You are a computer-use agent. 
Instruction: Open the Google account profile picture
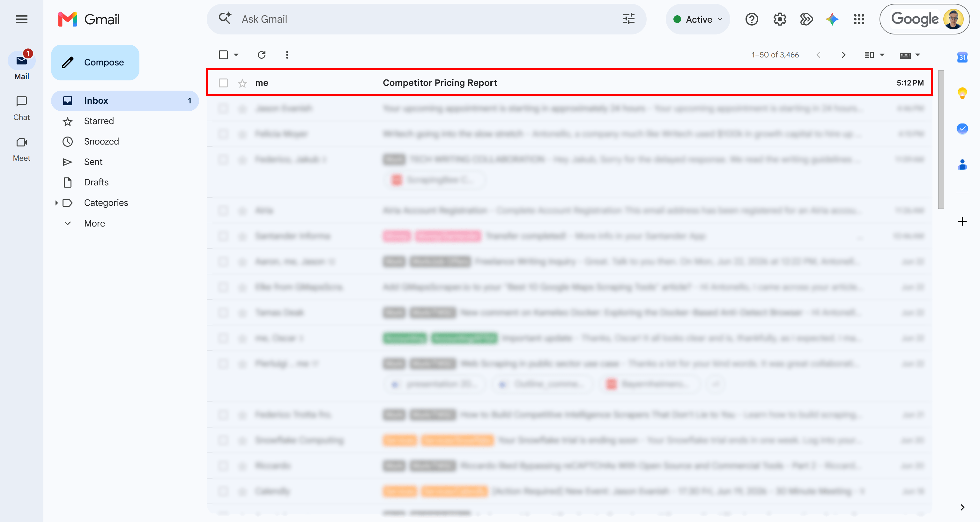tap(953, 19)
